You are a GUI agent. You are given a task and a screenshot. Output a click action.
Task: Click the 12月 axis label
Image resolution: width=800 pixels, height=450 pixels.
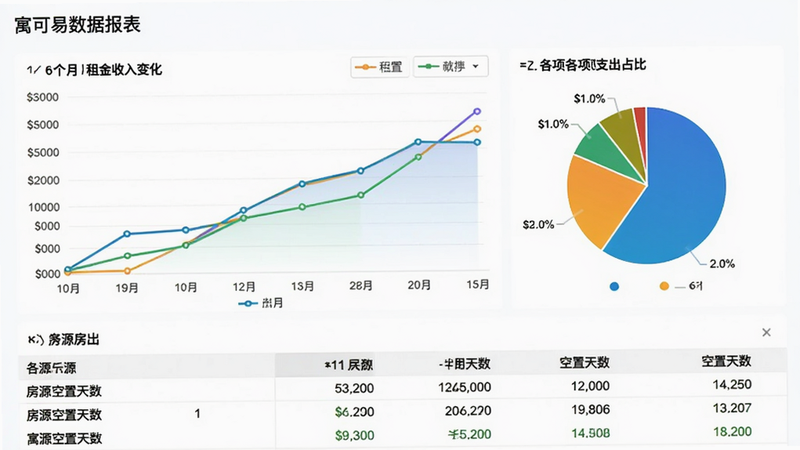[x=244, y=287]
